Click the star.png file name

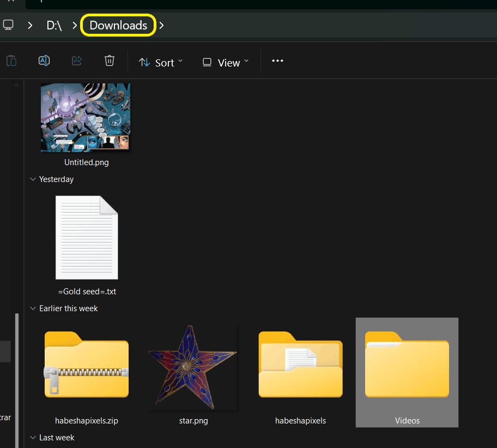[x=193, y=420]
